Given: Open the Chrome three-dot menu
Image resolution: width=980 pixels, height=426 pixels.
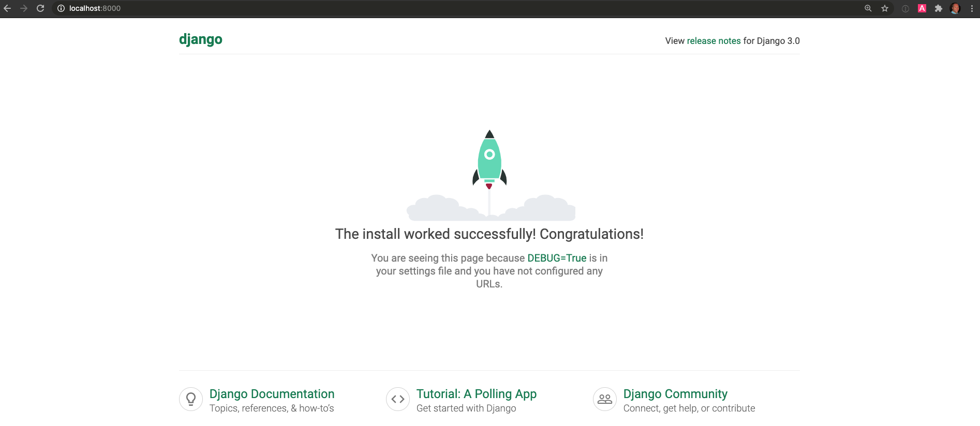Looking at the screenshot, I should [972, 8].
